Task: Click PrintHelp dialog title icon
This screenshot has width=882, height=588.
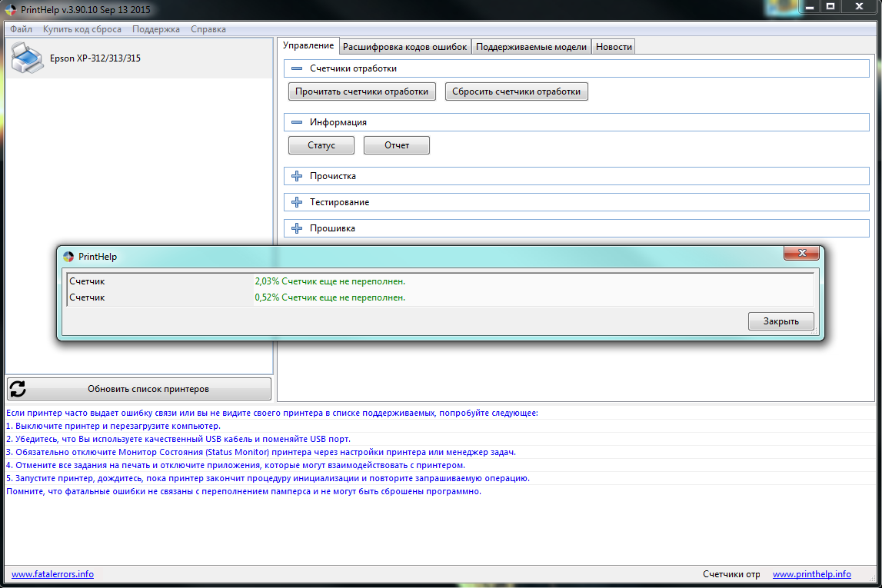Action: click(x=68, y=257)
